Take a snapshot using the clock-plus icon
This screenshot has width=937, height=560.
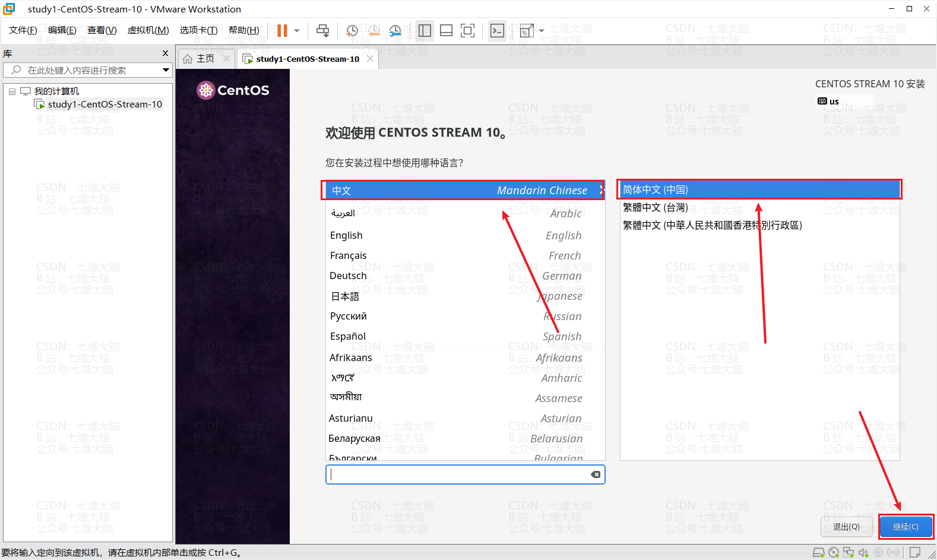click(x=352, y=30)
